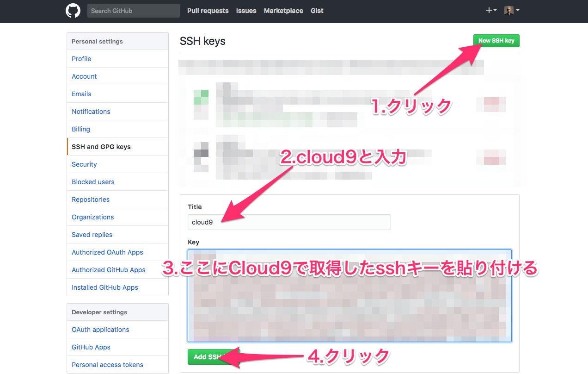Click the Key label above the text area

tap(193, 242)
